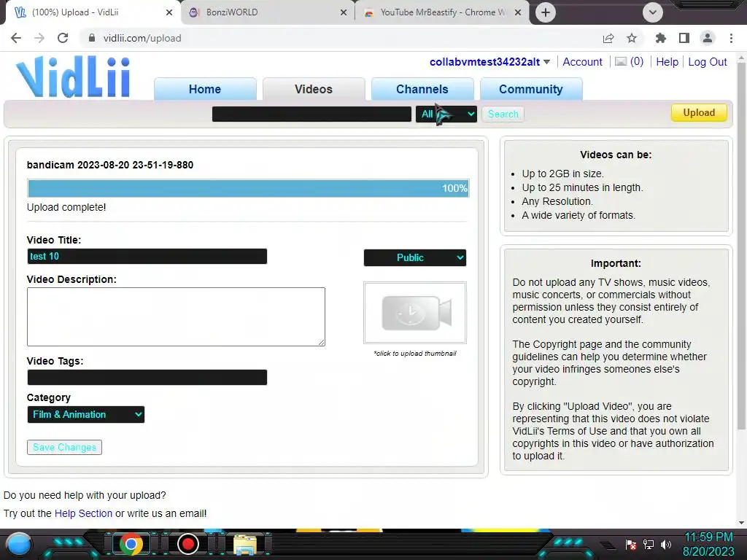The width and height of the screenshot is (747, 560).
Task: Click the padlock site info icon
Action: click(92, 38)
